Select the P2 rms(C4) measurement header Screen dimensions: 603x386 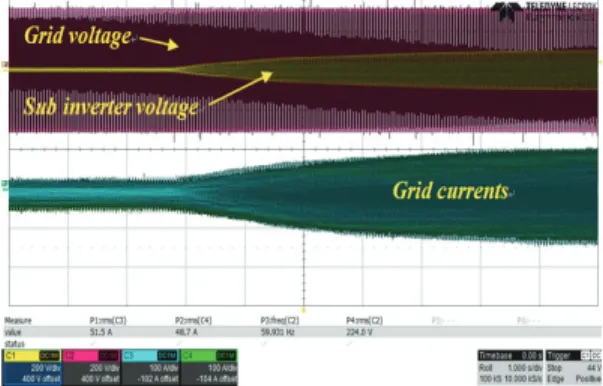(193, 321)
